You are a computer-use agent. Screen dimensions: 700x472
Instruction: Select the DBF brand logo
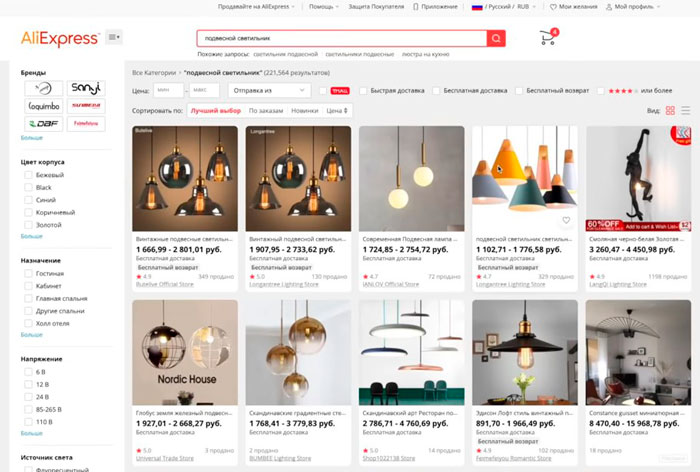pyautogui.click(x=44, y=124)
